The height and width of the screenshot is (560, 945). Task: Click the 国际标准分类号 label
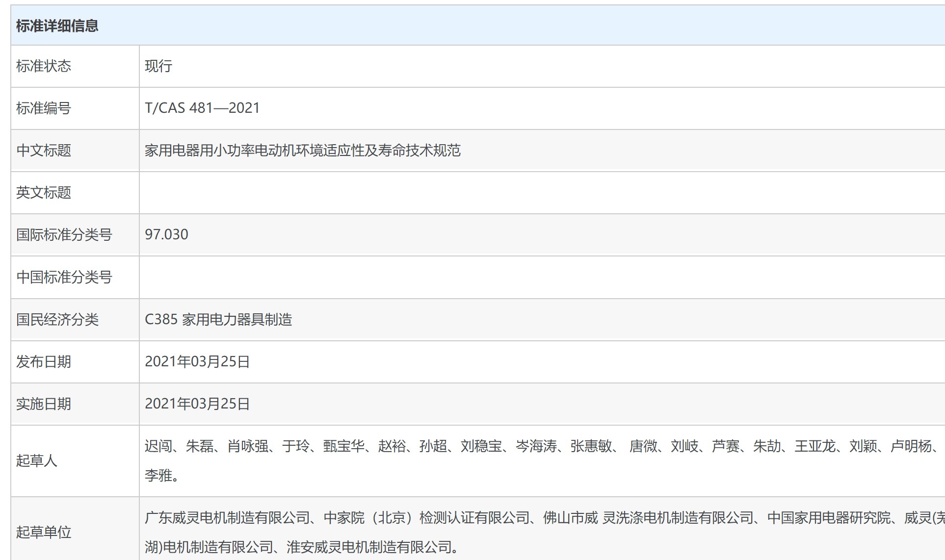[x=64, y=235]
